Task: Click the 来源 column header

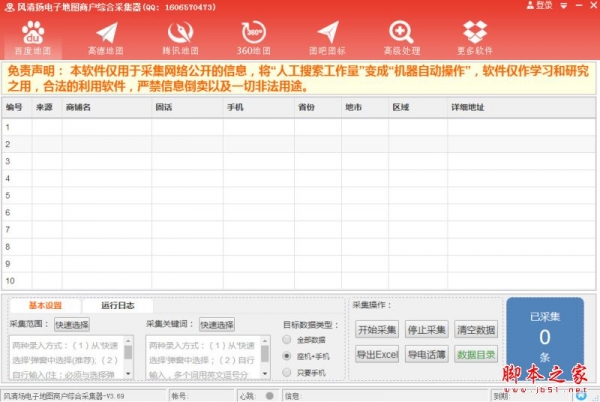Action: point(47,107)
